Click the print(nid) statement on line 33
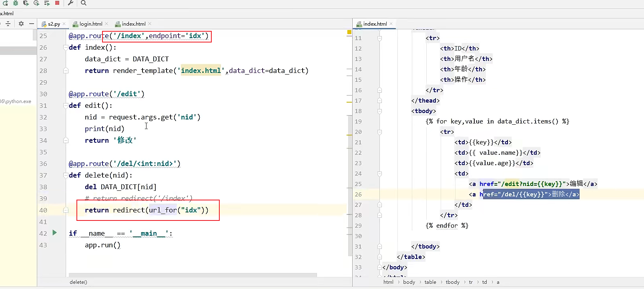 click(x=104, y=129)
